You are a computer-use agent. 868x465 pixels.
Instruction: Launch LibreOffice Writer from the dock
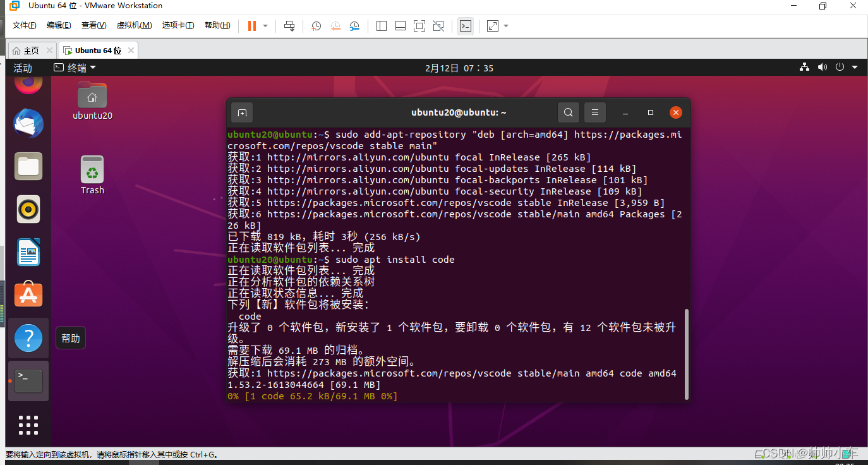(28, 252)
